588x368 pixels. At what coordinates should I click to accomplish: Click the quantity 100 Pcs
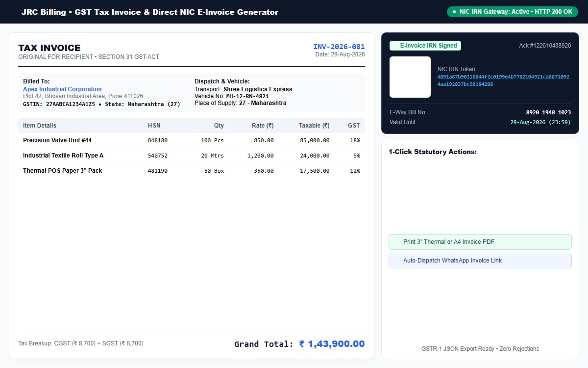[x=212, y=140]
